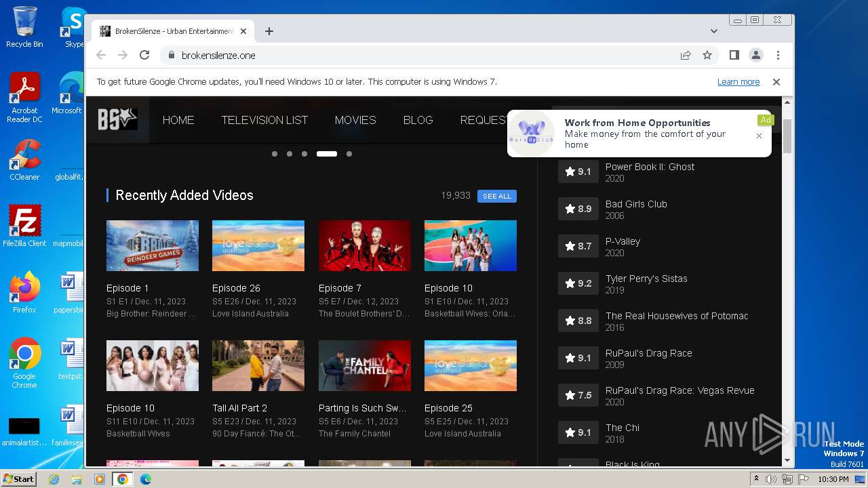Viewport: 868px width, 488px height.
Task: Click the taskbar clock showing 10:30 PM
Action: 833,479
